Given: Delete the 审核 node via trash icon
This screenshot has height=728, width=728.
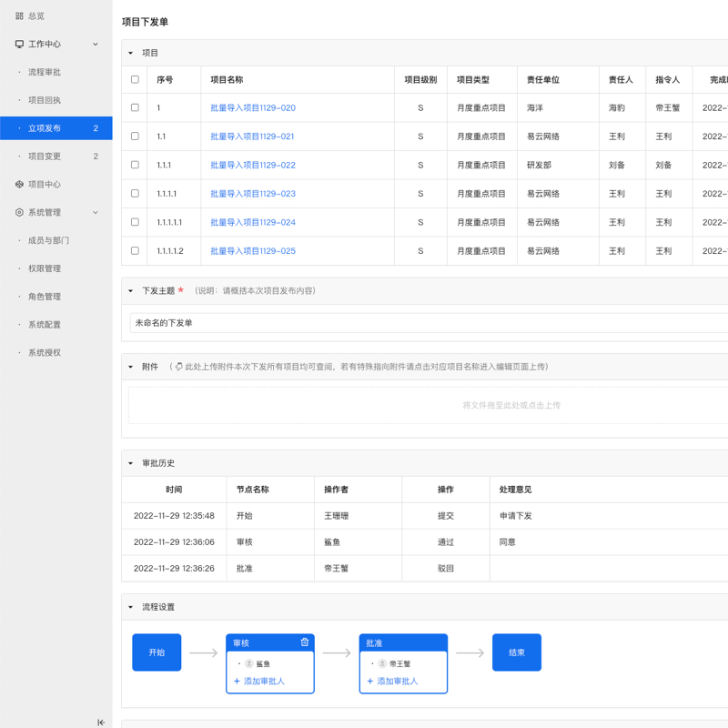Looking at the screenshot, I should point(305,642).
